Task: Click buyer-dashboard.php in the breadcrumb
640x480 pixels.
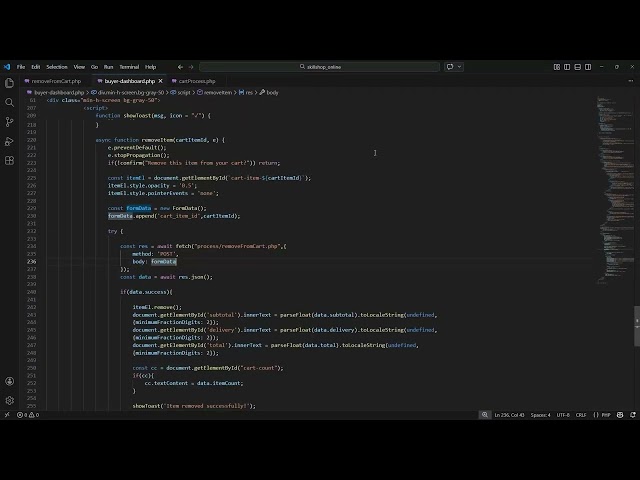Action: tap(59, 93)
